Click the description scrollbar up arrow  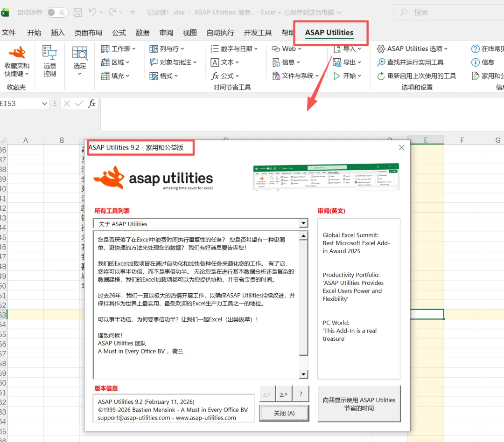pyautogui.click(x=303, y=236)
